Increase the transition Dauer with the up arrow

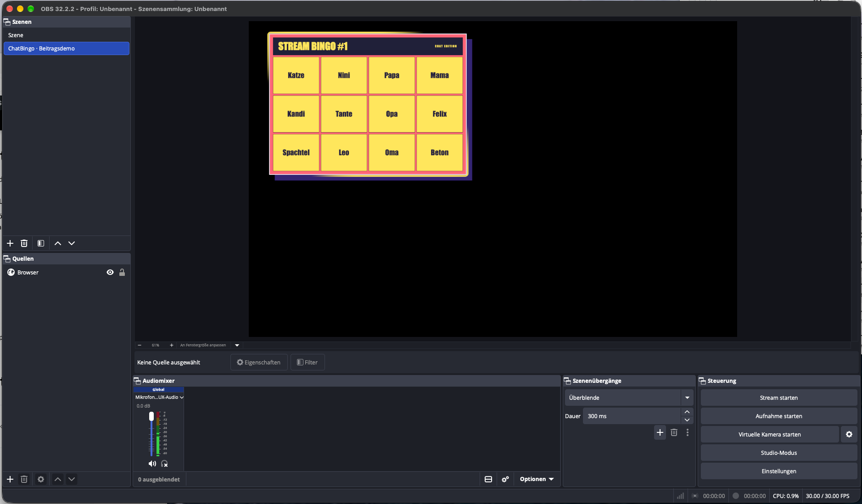687,412
